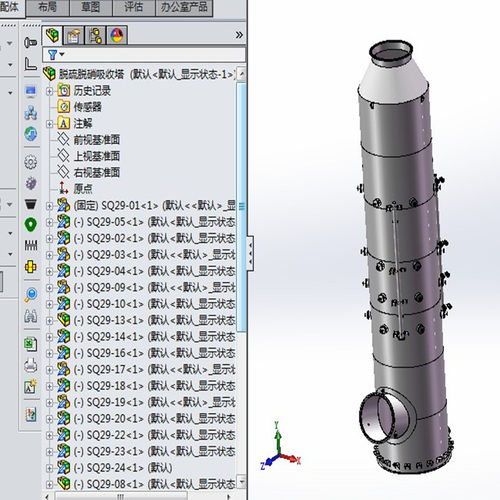
Task: Select the SQ29-04<1> component row
Action: pyautogui.click(x=146, y=271)
